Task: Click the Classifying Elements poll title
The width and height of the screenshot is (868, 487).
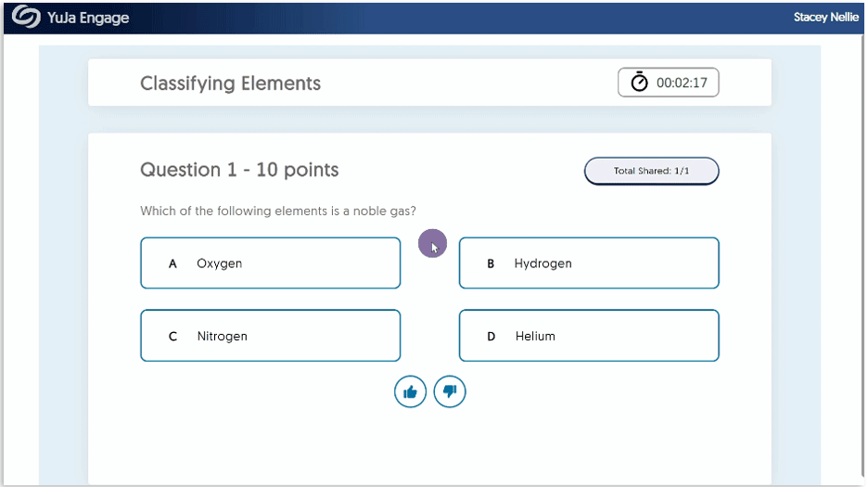Action: pos(230,83)
